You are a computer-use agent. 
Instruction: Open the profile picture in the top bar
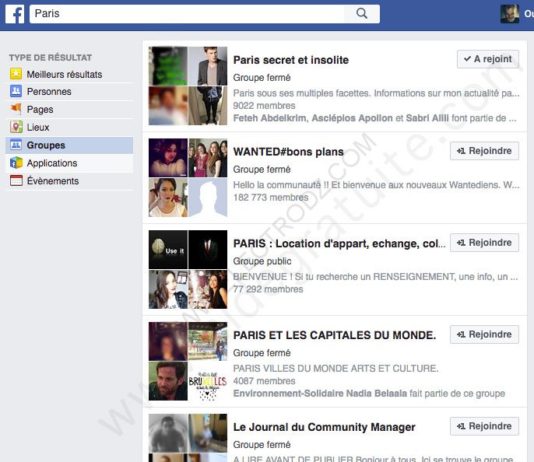pyautogui.click(x=509, y=14)
